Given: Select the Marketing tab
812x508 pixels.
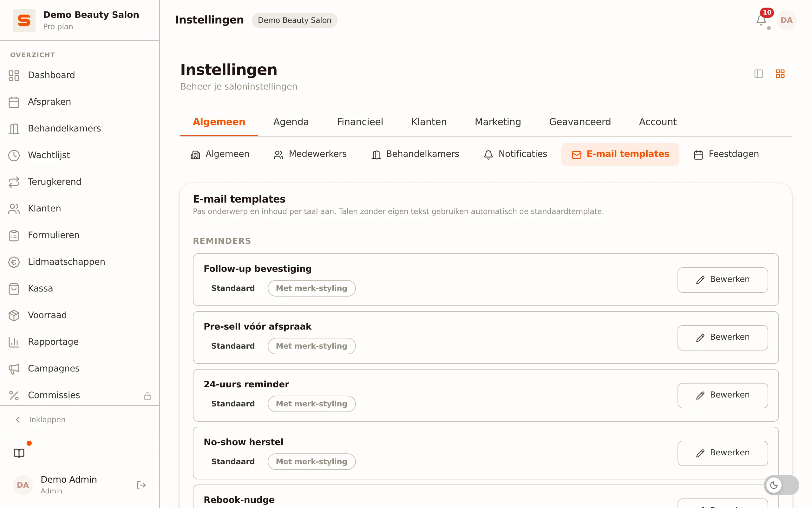Looking at the screenshot, I should point(498,122).
